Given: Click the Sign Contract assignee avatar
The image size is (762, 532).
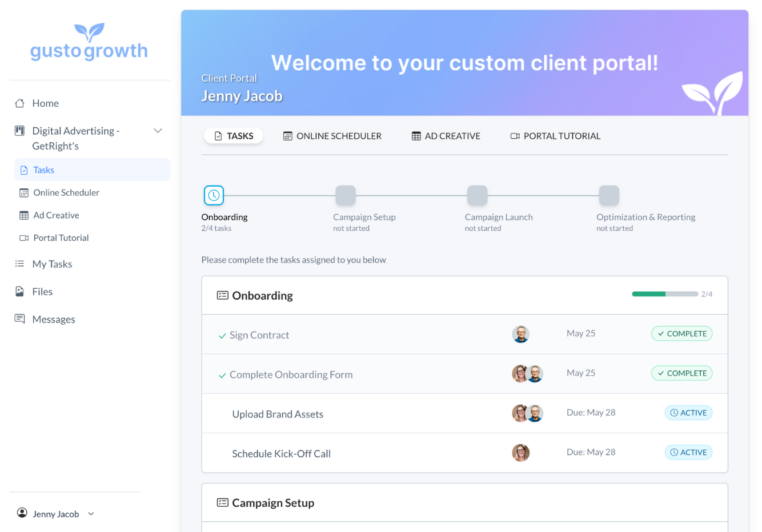Looking at the screenshot, I should click(x=521, y=334).
